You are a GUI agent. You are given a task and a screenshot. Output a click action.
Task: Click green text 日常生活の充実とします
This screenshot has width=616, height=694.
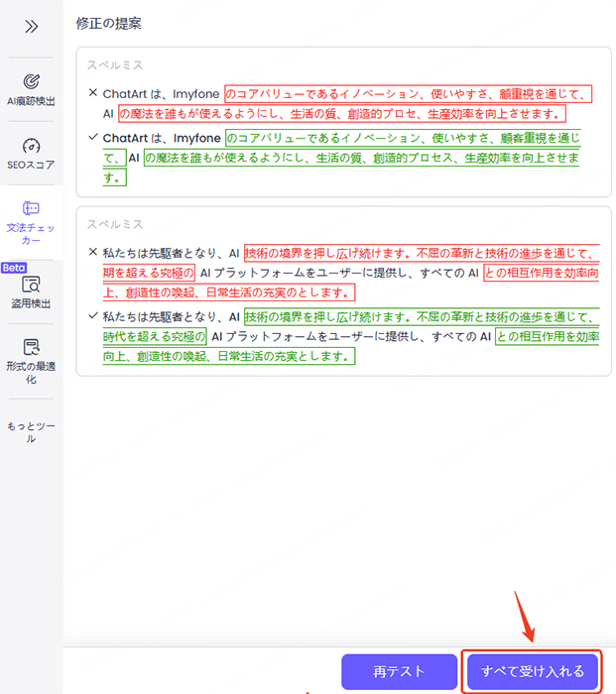[283, 356]
